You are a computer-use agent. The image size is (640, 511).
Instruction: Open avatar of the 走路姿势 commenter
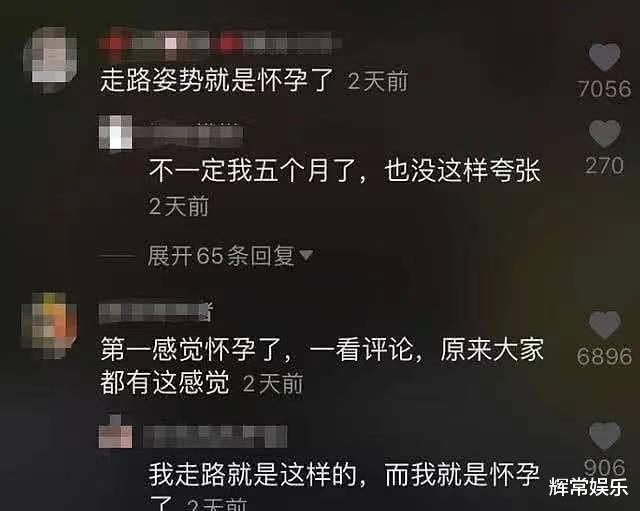click(x=51, y=60)
